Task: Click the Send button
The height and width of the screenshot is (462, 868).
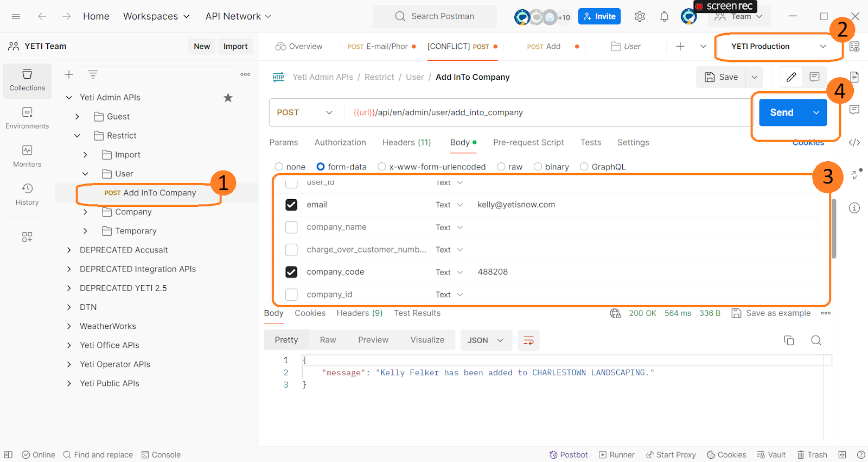Action: pyautogui.click(x=781, y=112)
